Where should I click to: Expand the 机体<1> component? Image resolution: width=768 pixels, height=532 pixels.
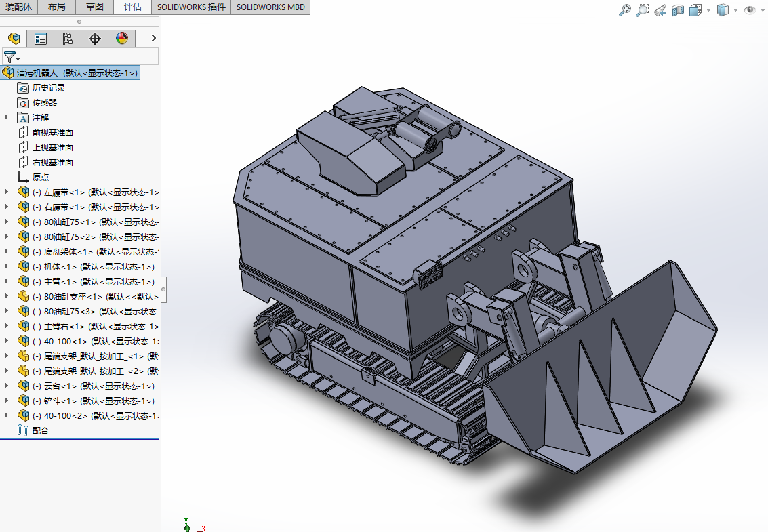[x=7, y=266]
